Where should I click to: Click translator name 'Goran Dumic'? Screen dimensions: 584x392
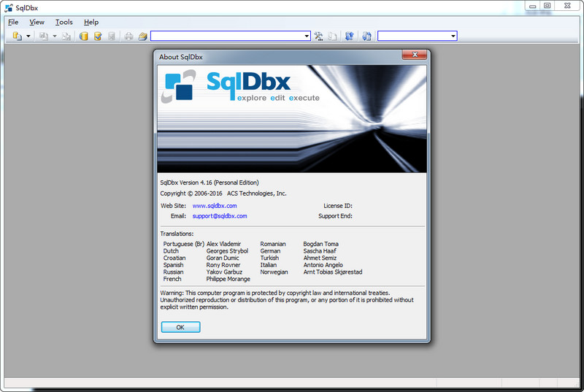pos(223,258)
